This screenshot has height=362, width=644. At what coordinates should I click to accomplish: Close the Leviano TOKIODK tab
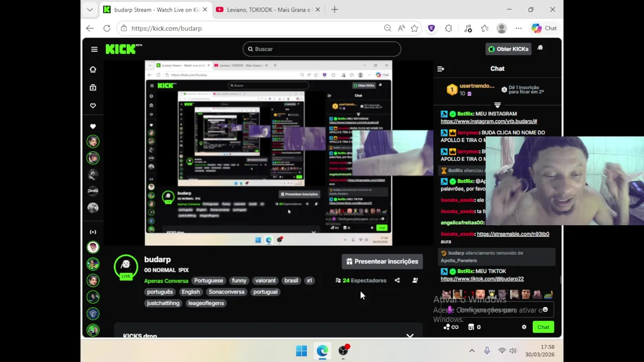click(x=317, y=10)
